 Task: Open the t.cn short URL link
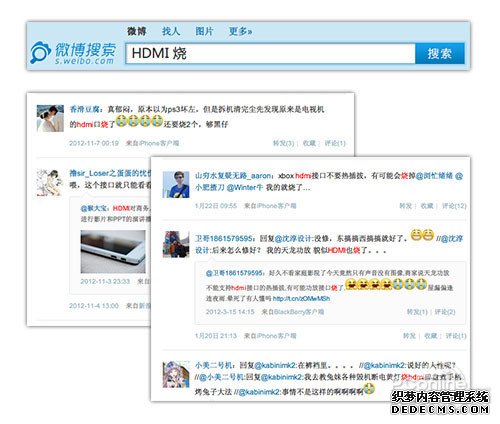[301, 299]
